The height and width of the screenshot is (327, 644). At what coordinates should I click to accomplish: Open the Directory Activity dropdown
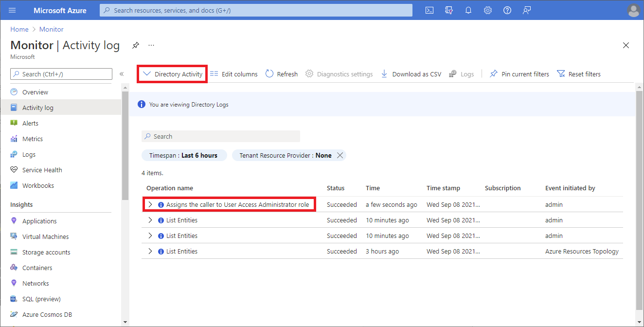pyautogui.click(x=172, y=73)
